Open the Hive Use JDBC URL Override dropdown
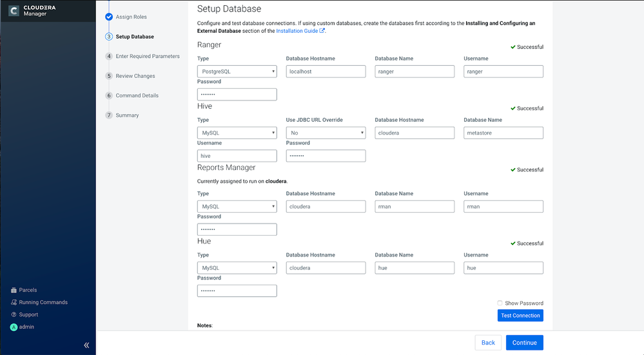The height and width of the screenshot is (355, 644). click(x=326, y=133)
